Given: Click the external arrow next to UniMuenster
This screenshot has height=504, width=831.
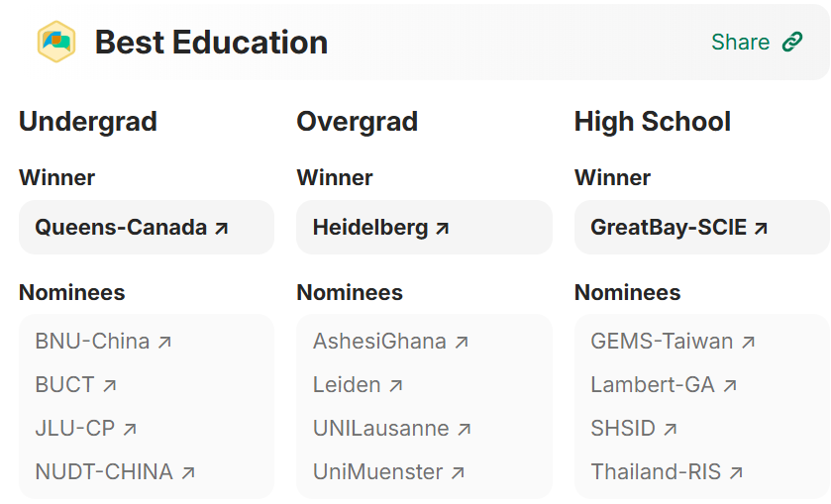Looking at the screenshot, I should (458, 472).
